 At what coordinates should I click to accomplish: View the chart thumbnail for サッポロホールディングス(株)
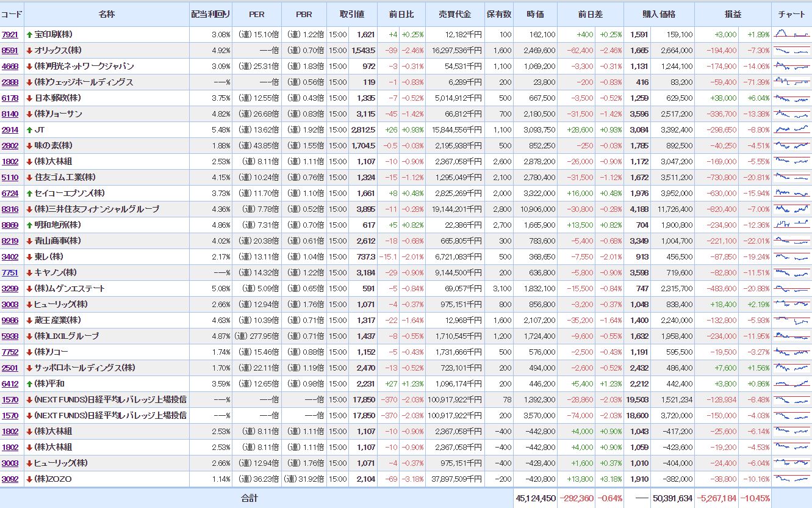(791, 368)
